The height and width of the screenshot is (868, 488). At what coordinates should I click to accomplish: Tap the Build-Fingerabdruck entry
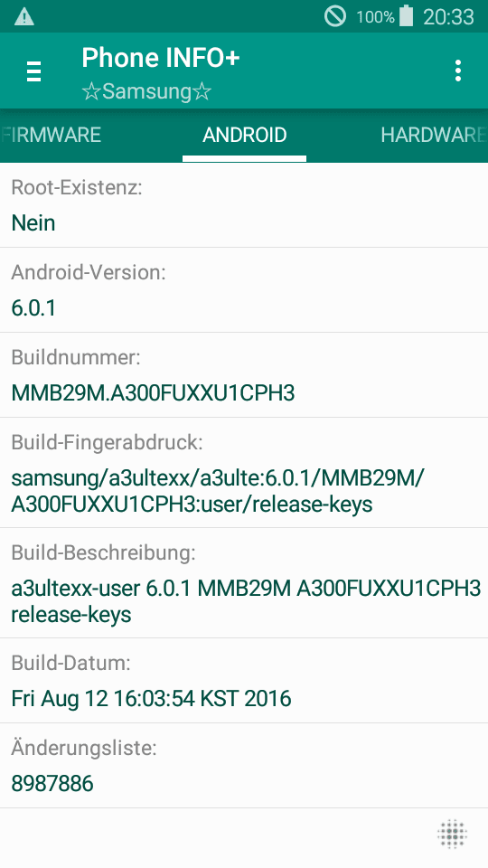pyautogui.click(x=244, y=473)
